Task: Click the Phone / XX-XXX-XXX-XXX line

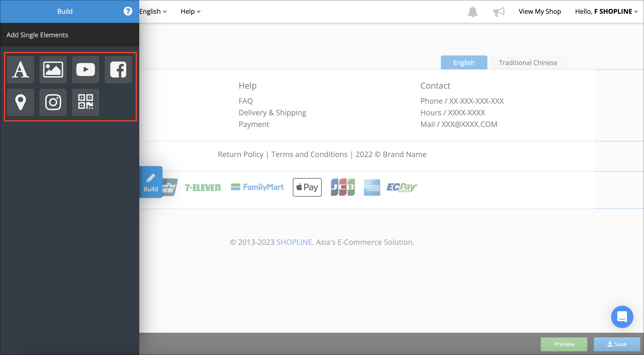Action: [462, 101]
